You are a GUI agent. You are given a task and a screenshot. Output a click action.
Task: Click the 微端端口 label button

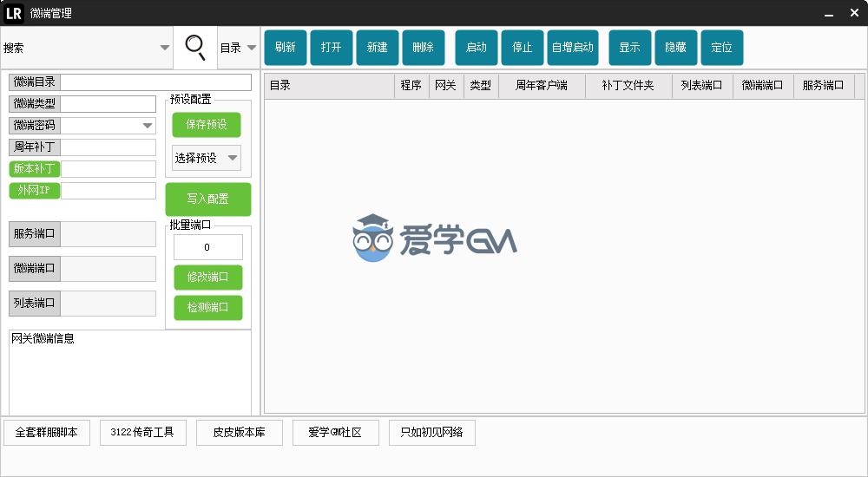[35, 269]
